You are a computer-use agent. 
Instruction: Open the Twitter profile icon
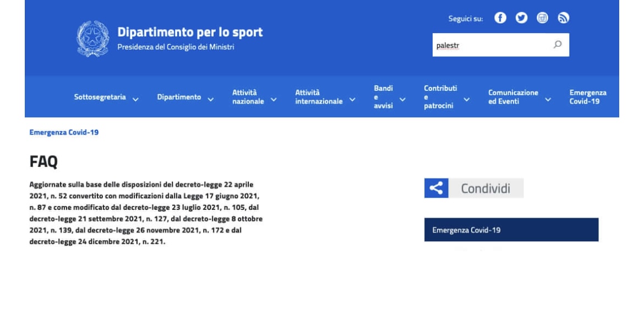click(521, 18)
